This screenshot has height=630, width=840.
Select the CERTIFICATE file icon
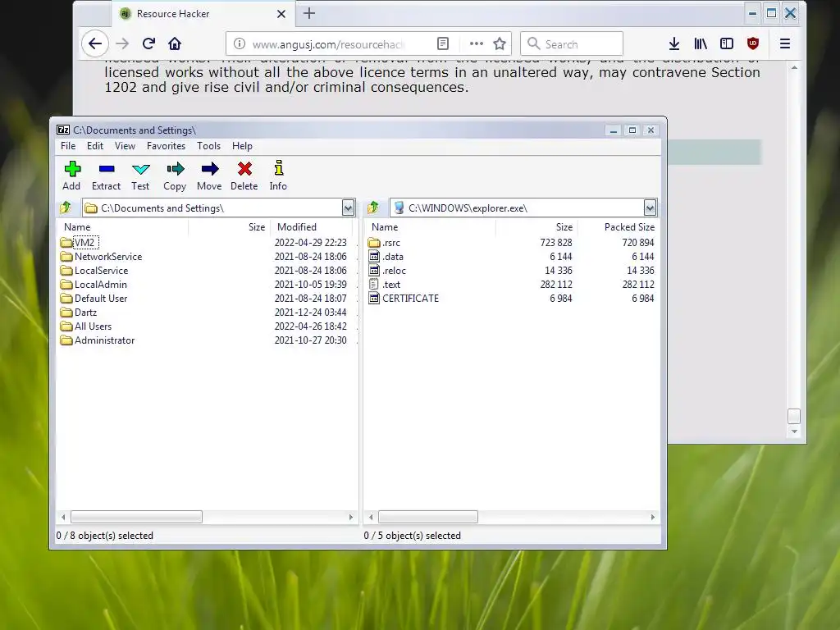374,299
